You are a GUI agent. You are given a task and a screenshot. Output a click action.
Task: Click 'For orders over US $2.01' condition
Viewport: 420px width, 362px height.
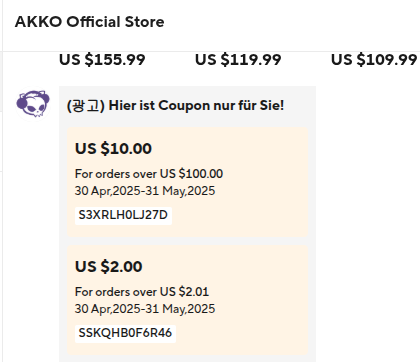click(x=142, y=292)
